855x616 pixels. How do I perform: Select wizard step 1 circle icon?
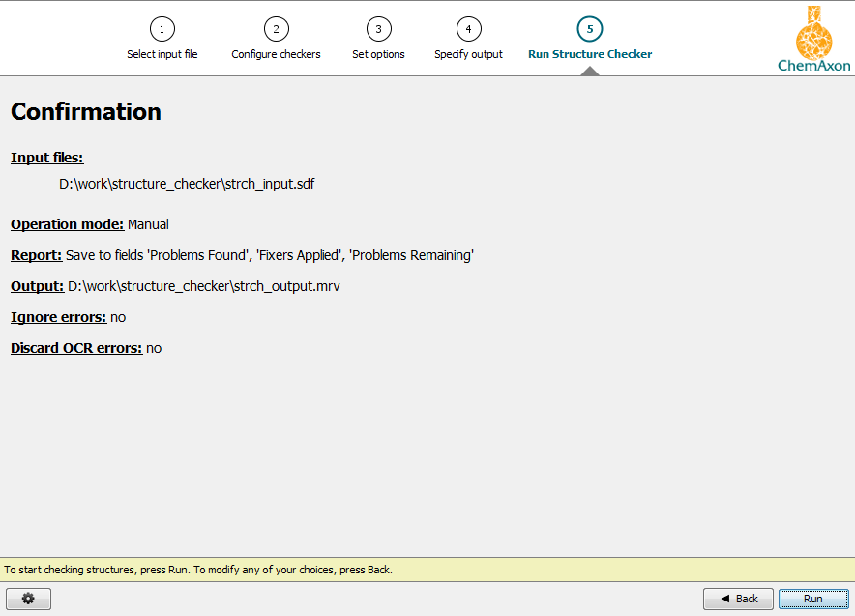[162, 29]
